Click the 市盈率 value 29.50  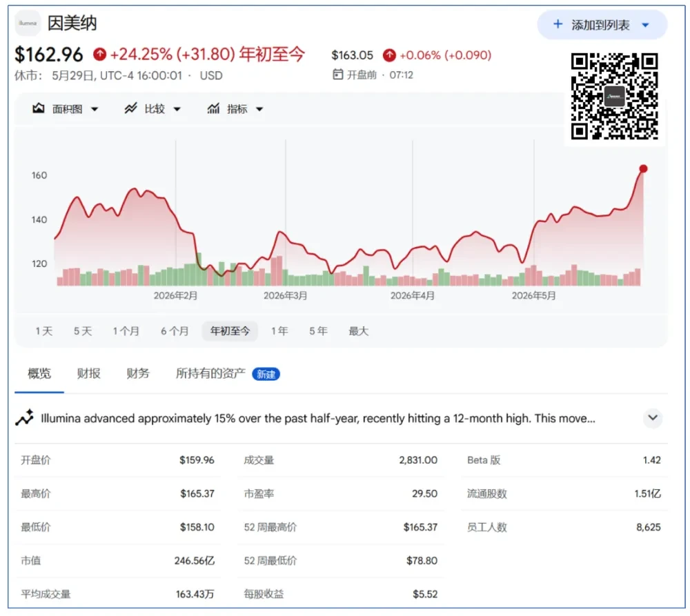click(x=424, y=494)
